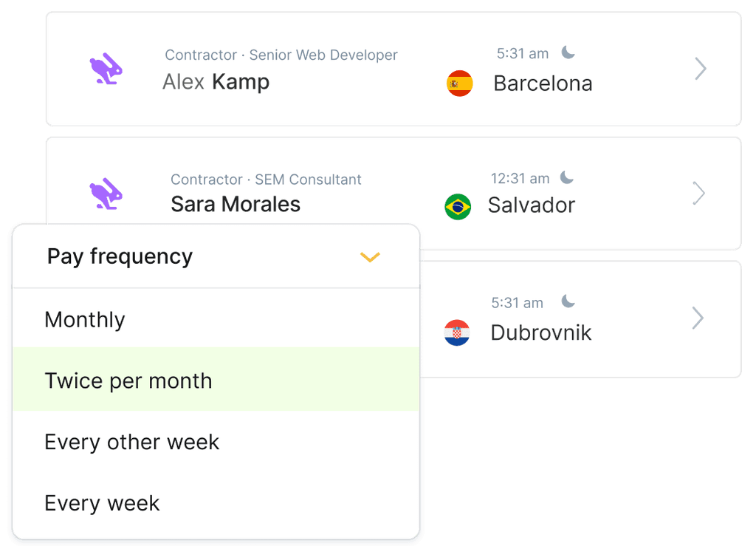Open Sara Morales's contractor name
Screen dimensions: 756x546
coord(236,204)
